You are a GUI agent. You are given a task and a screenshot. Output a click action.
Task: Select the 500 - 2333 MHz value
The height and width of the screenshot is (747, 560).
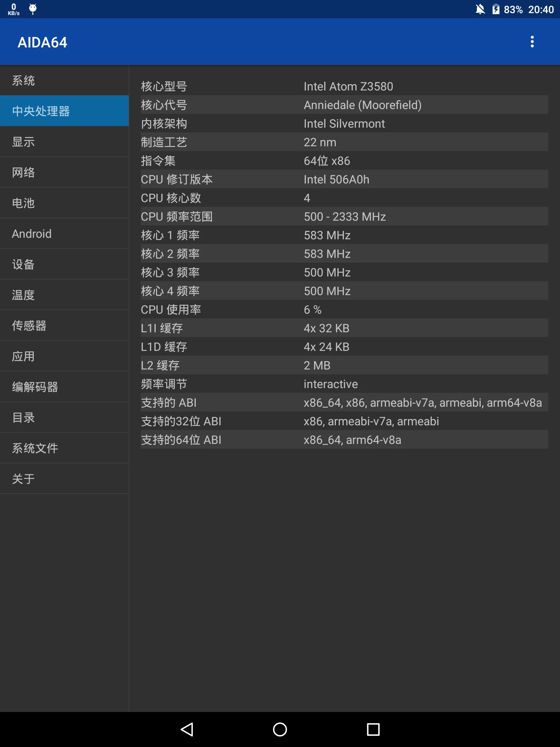pyautogui.click(x=345, y=217)
